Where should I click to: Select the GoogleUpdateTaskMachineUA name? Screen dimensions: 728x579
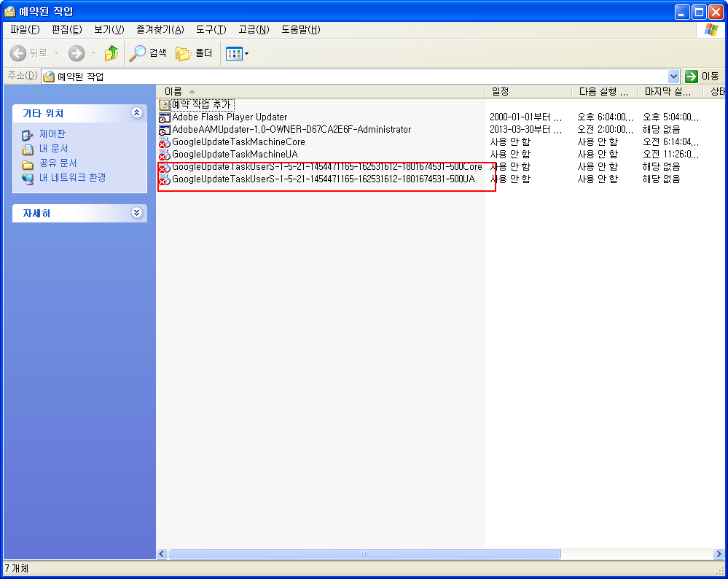click(x=235, y=155)
